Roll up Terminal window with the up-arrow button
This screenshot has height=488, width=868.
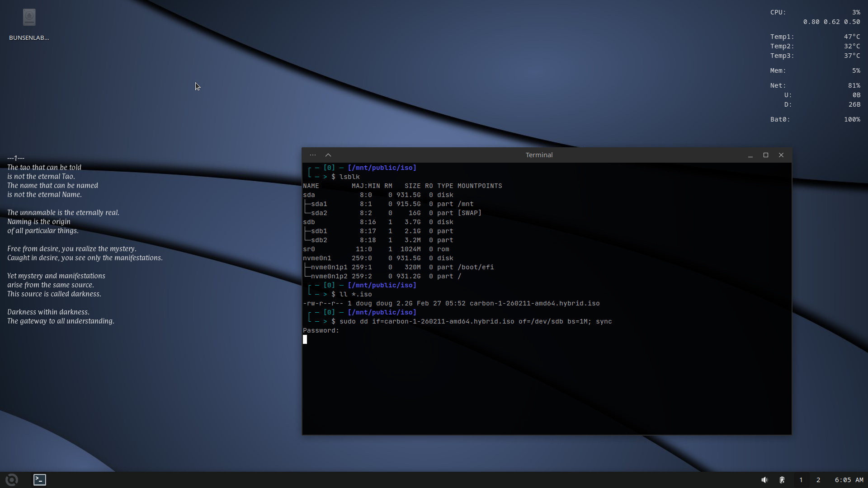pyautogui.click(x=328, y=155)
